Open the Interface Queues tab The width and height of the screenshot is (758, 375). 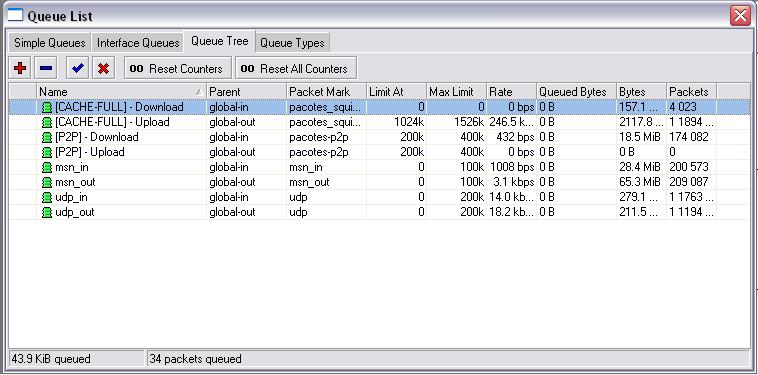tap(138, 43)
